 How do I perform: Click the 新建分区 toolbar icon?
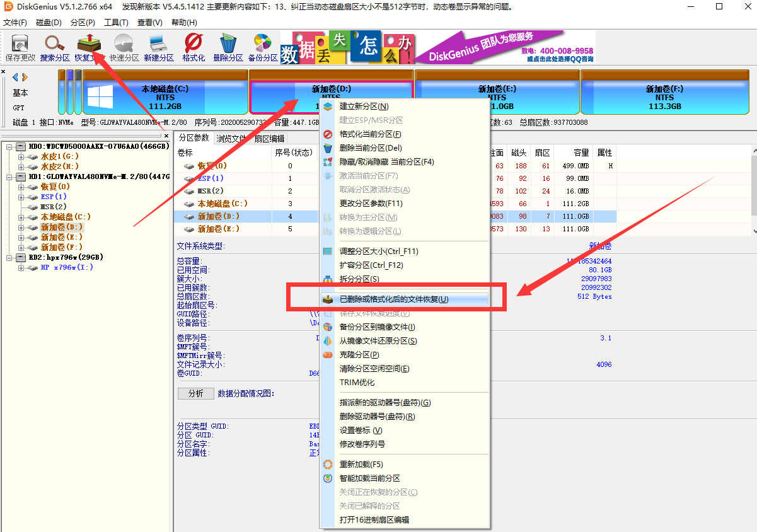click(x=158, y=47)
